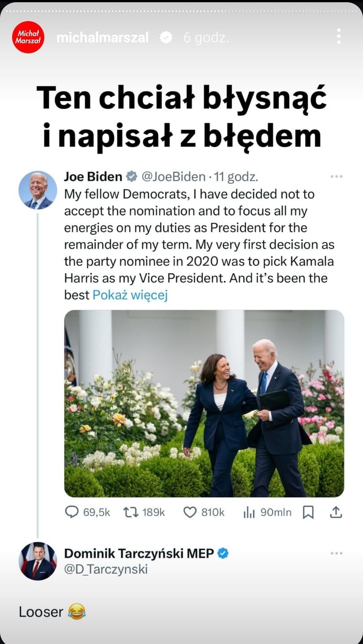
Task: Click the reply icon with 69,5k
Action: 72,512
